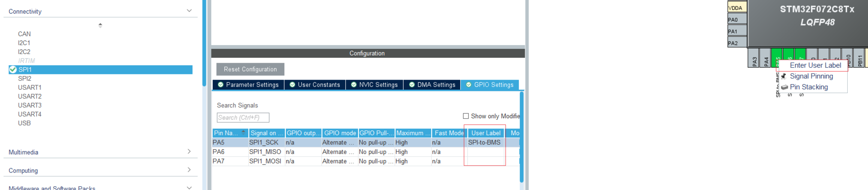Viewport: 868px width, 190px height.
Task: Click the Search Signals input field
Action: pos(243,118)
